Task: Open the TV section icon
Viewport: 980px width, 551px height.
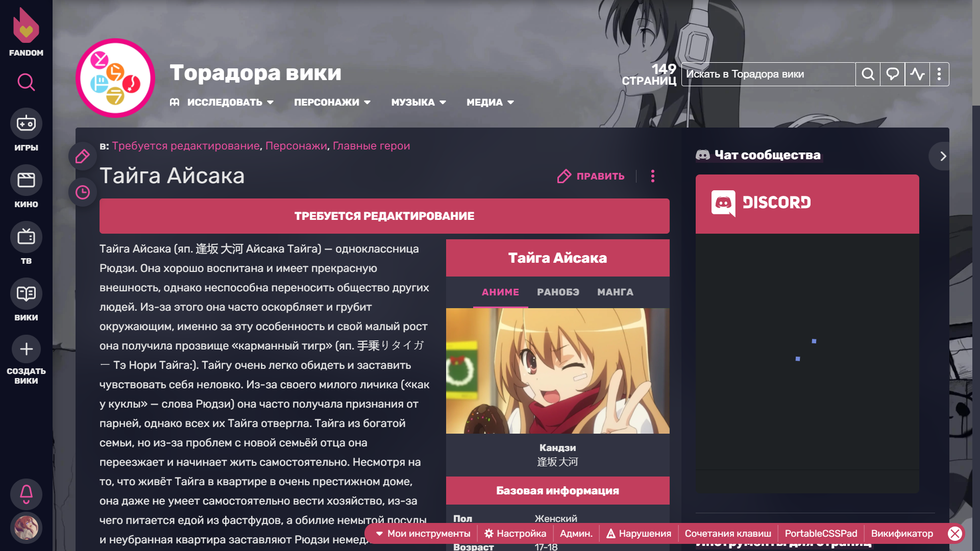Action: (x=26, y=237)
